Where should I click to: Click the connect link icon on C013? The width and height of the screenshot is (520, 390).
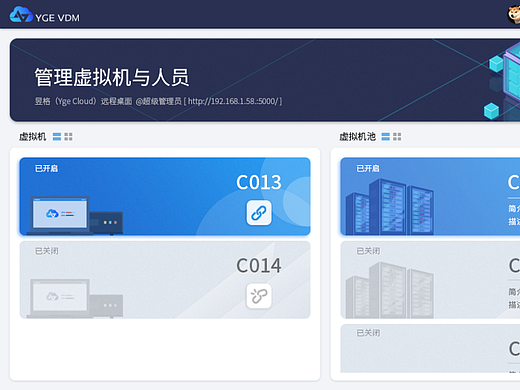(259, 213)
